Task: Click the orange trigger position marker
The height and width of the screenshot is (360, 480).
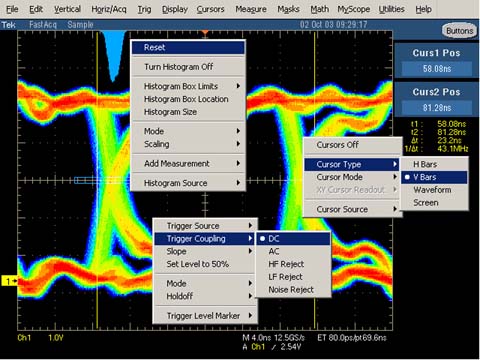Action: click(205, 33)
